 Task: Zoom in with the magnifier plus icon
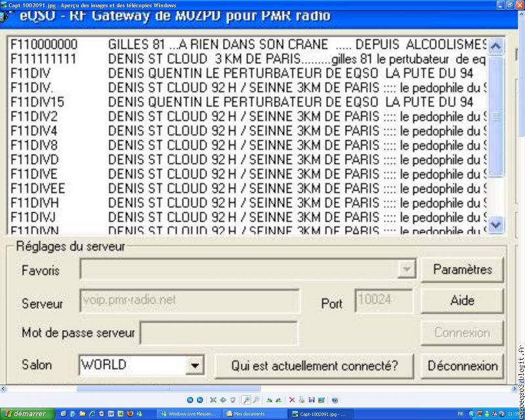point(246,400)
